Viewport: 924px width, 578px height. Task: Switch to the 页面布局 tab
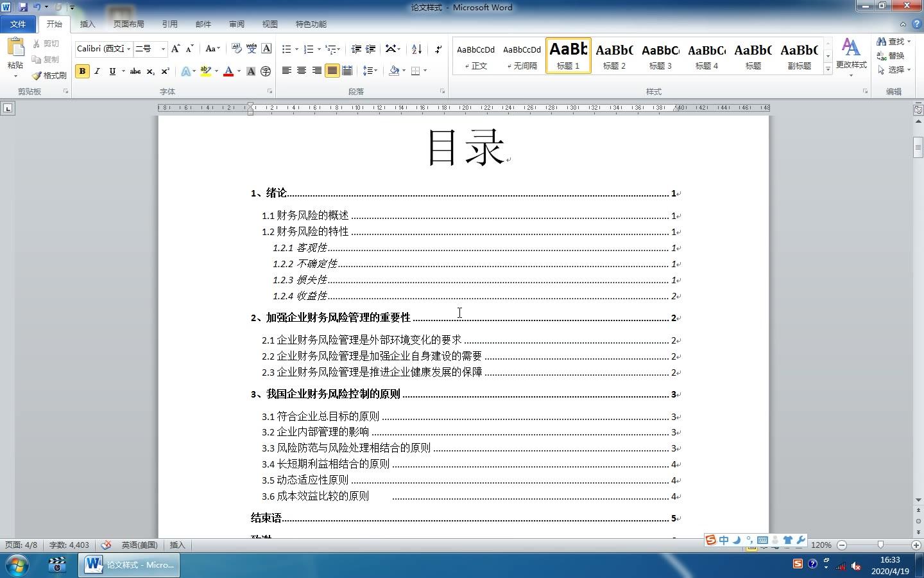pyautogui.click(x=128, y=24)
